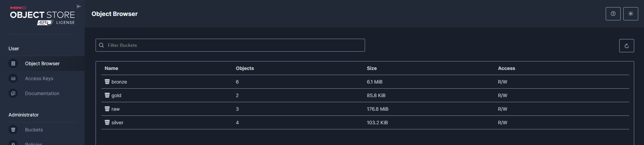Open the Access Keys menu item
Screen dimensions: 644x145
pos(39,78)
